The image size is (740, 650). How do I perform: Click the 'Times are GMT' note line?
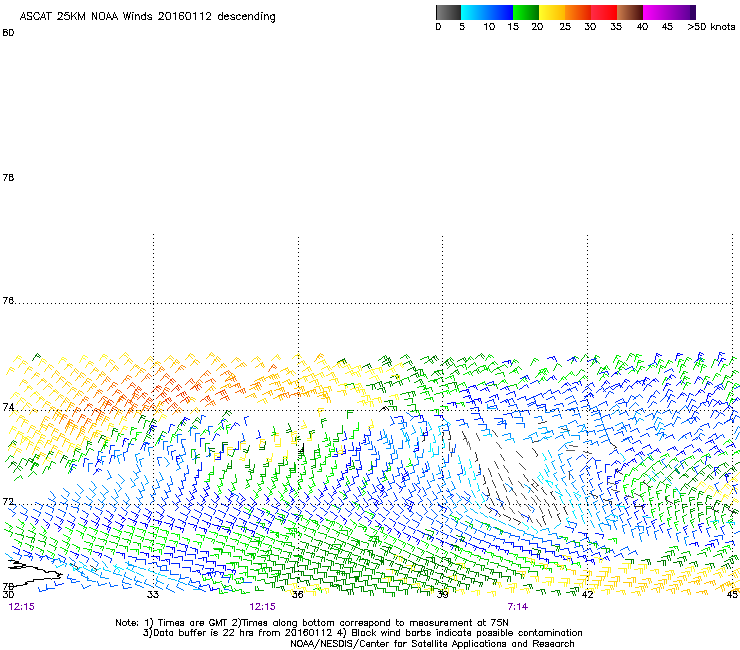312,623
